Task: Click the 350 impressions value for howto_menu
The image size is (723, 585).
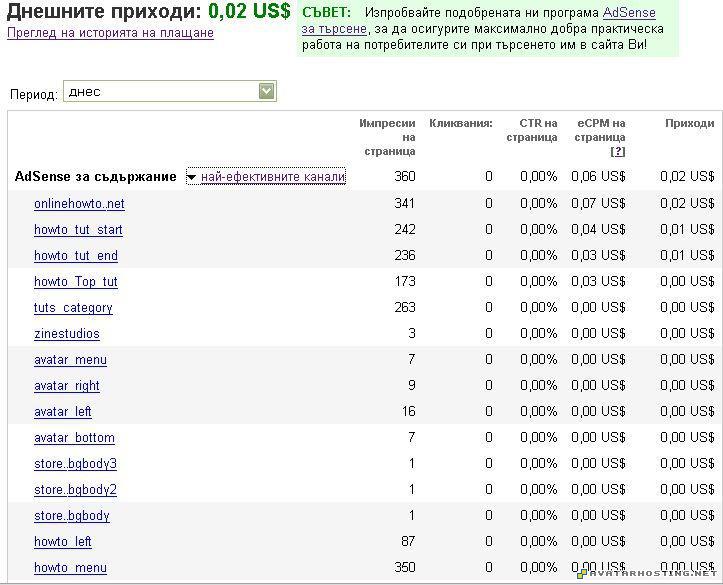Action: point(405,567)
